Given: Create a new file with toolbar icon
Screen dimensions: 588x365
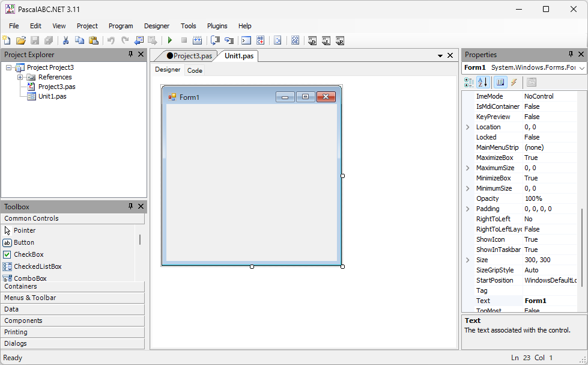Looking at the screenshot, I should coord(7,40).
